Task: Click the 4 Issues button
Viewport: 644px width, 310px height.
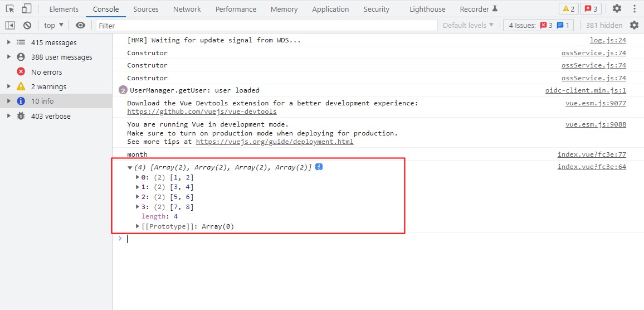Action: [x=539, y=26]
